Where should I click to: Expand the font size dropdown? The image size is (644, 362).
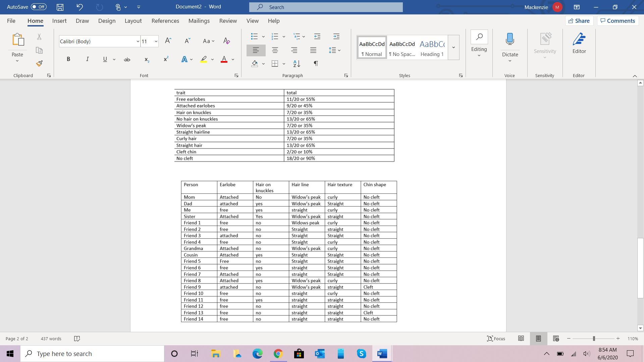[156, 42]
